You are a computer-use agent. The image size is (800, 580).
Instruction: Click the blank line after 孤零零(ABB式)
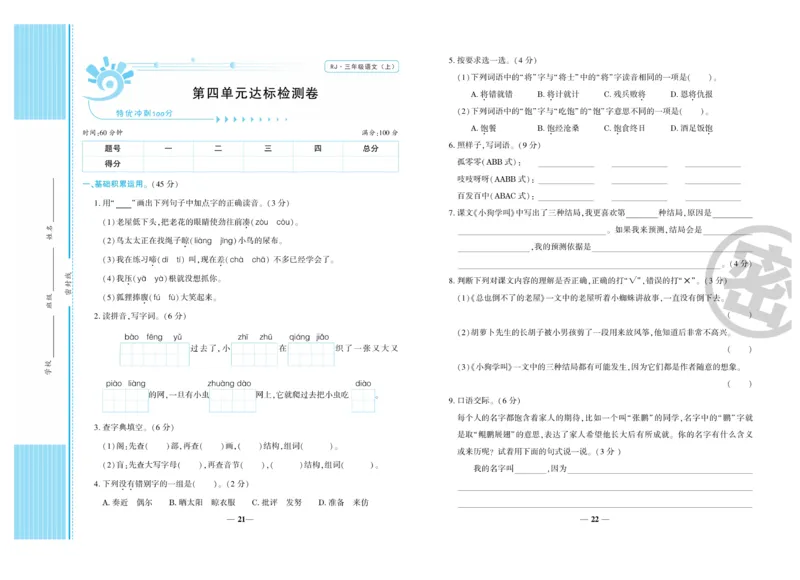567,165
